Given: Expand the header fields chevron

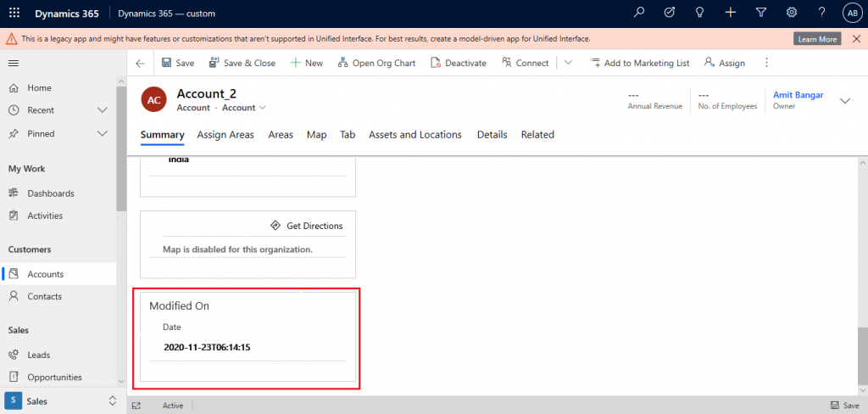Looking at the screenshot, I should pos(844,101).
